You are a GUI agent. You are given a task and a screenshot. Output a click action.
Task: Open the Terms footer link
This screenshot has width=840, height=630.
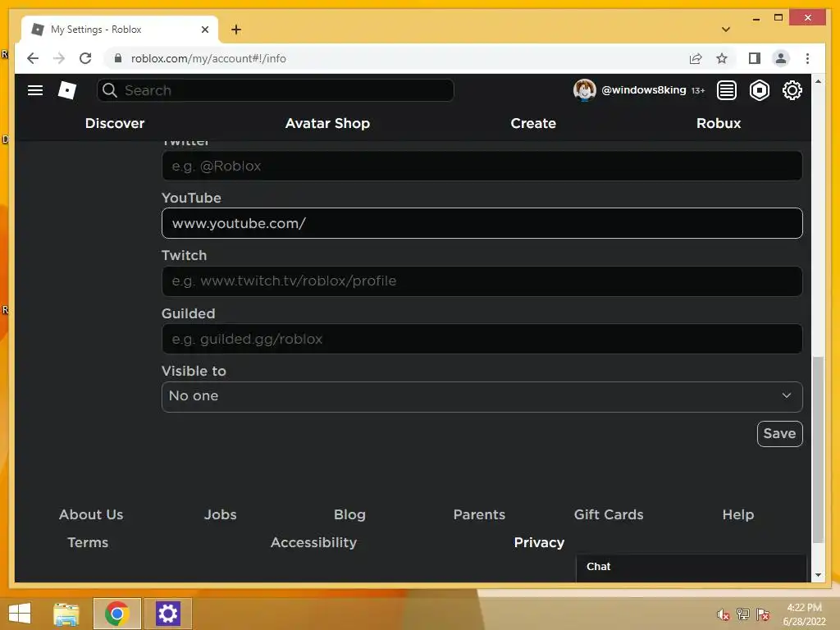pos(88,542)
